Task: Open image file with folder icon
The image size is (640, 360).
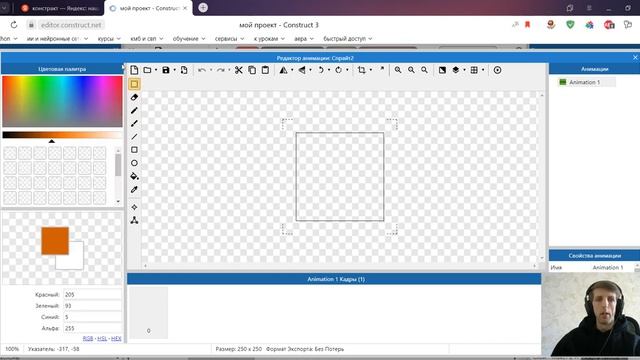Action: [x=147, y=70]
